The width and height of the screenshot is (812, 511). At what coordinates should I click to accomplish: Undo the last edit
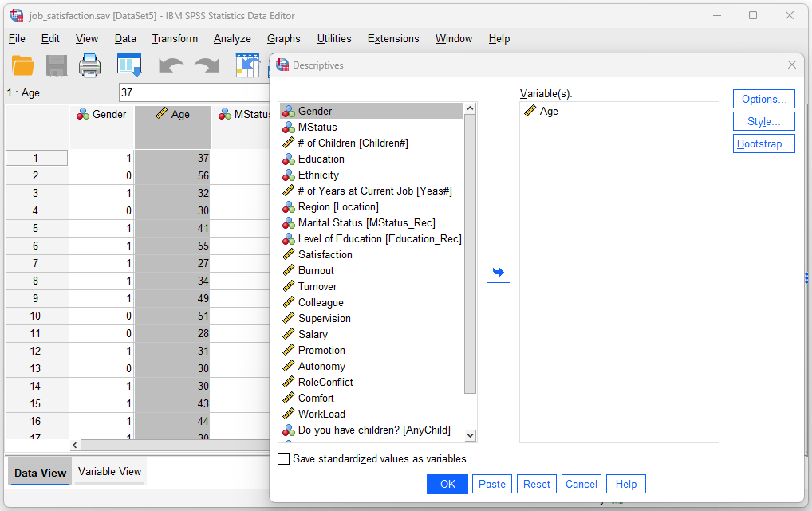(171, 66)
